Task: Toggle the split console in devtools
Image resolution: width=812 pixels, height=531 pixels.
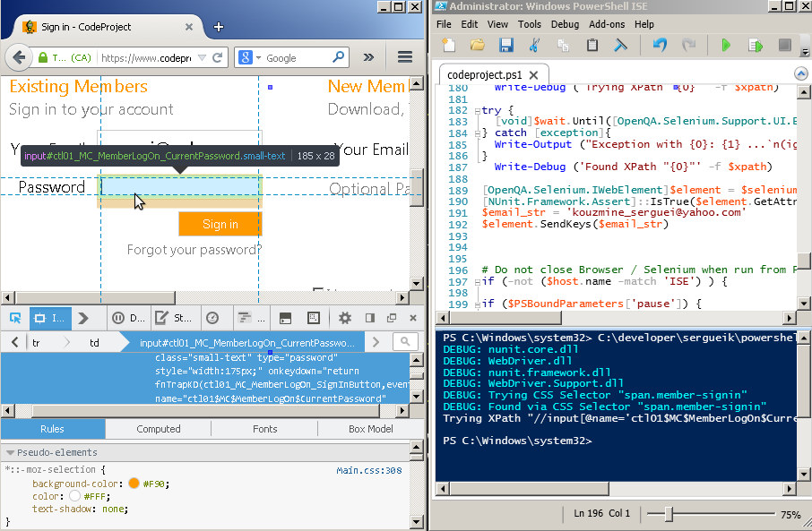Action: tap(285, 318)
